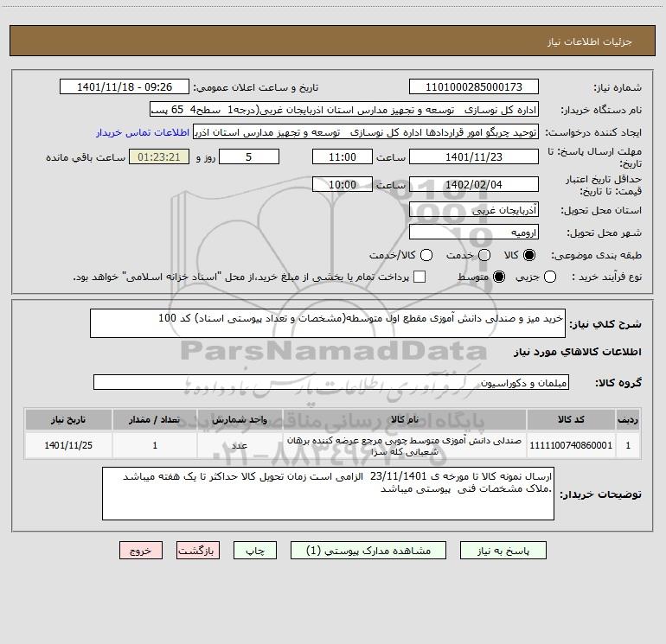Open the اطلاعات تماس خریدار link
Image resolution: width=666 pixels, height=644 pixels.
pos(143,132)
